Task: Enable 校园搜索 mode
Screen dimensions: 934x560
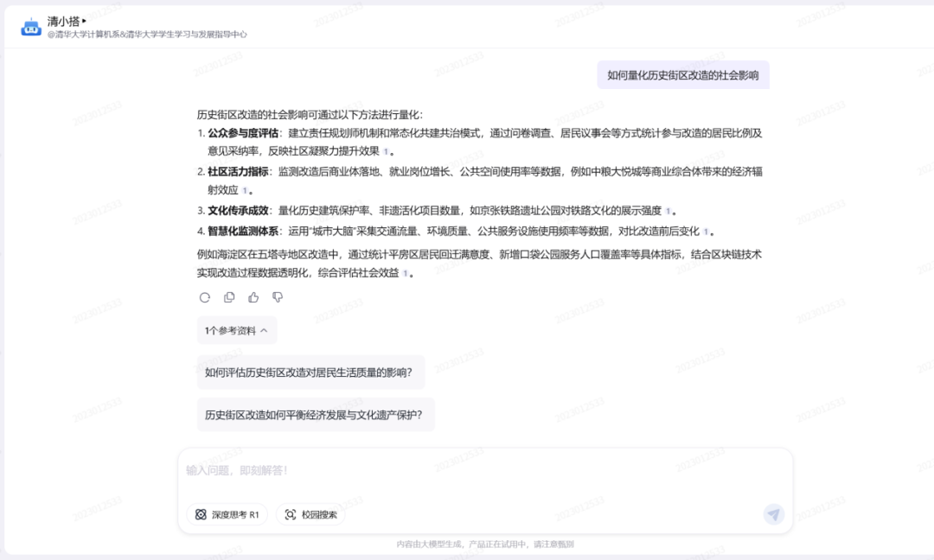Action: click(310, 513)
